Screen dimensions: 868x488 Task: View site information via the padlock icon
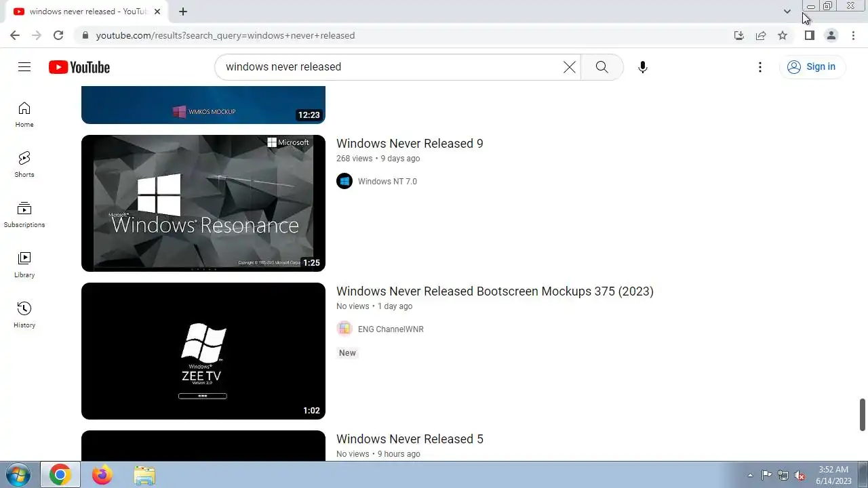click(x=85, y=35)
